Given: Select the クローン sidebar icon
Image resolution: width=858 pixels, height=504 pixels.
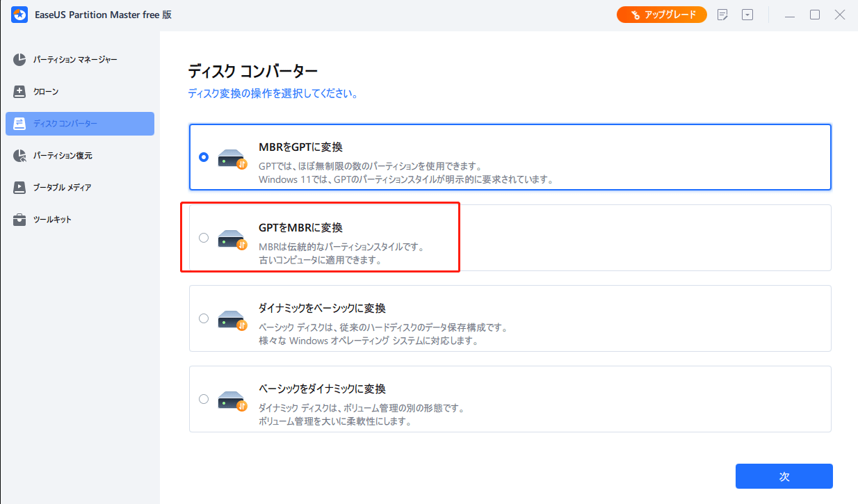Looking at the screenshot, I should 21,91.
